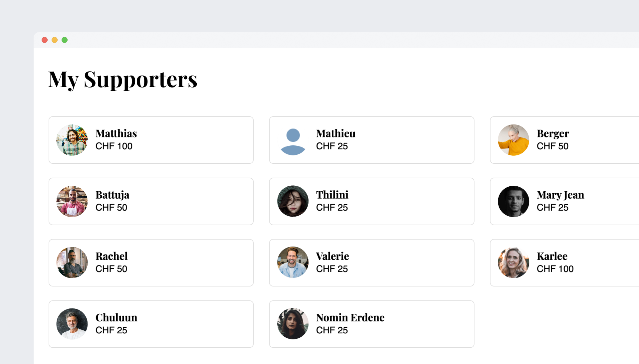The image size is (639, 364).
Task: Click Chuluun's profile photo
Action: point(72,324)
